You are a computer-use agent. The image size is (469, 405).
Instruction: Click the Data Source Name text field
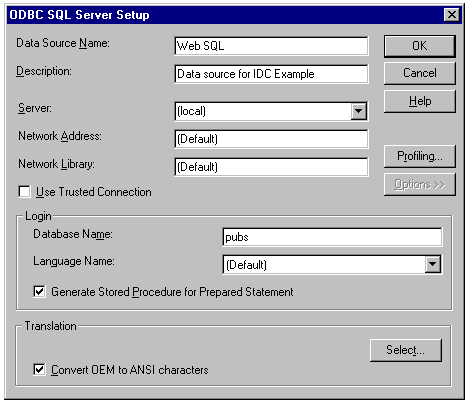pyautogui.click(x=271, y=46)
